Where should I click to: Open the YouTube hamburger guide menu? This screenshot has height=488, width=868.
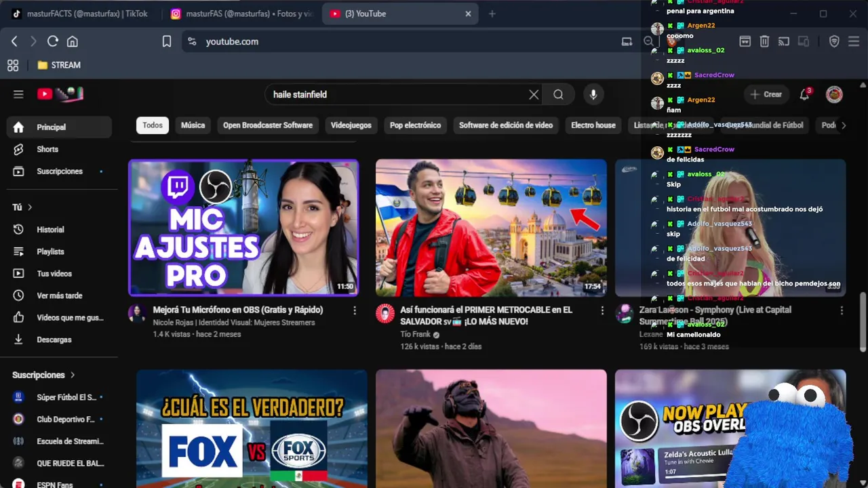tap(18, 94)
